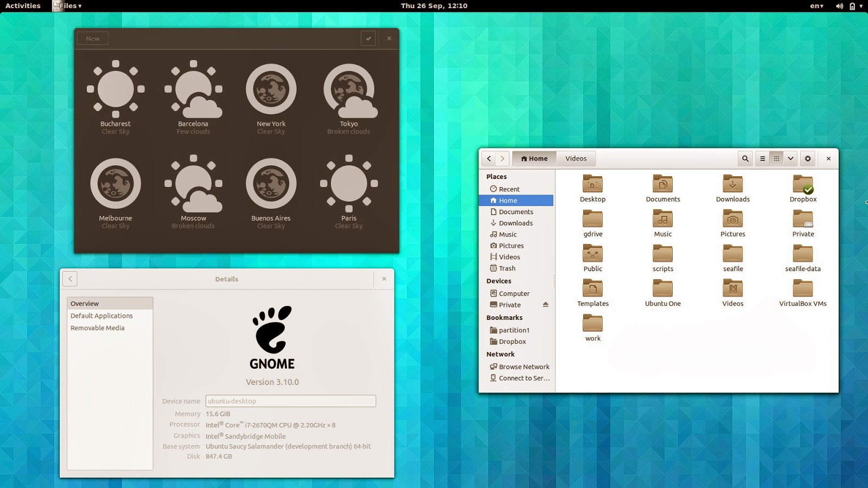Select Default Applications in Details sidebar
This screenshot has height=488, width=868.
pyautogui.click(x=101, y=316)
